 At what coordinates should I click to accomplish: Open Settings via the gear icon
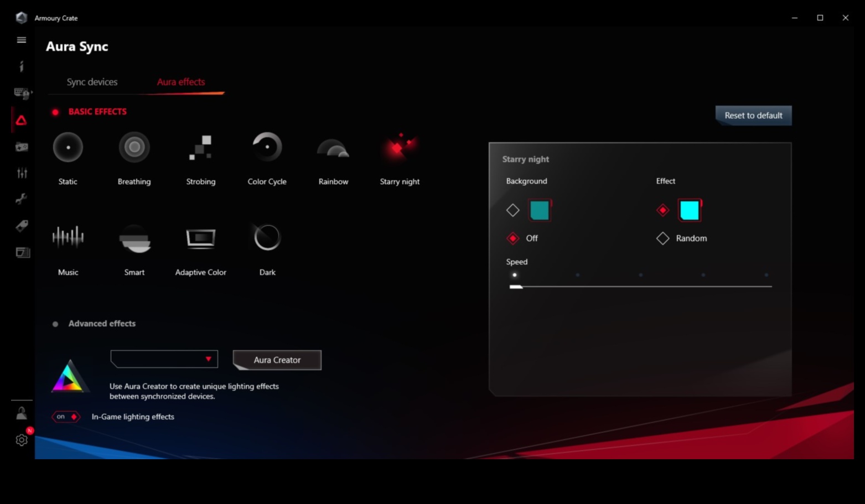(x=22, y=440)
